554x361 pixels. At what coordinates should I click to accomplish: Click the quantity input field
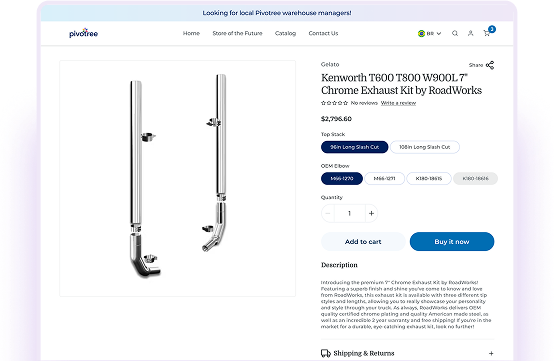click(349, 213)
